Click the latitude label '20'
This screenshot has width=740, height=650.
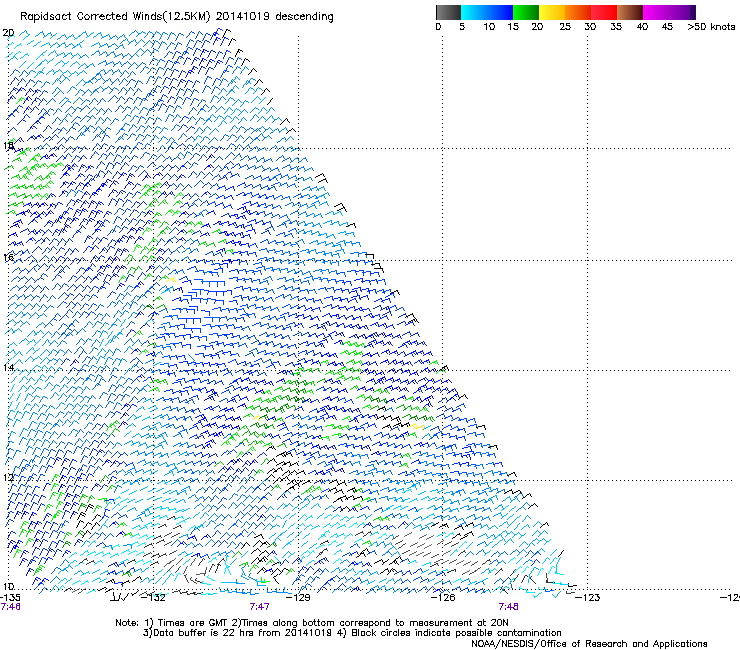pos(8,33)
